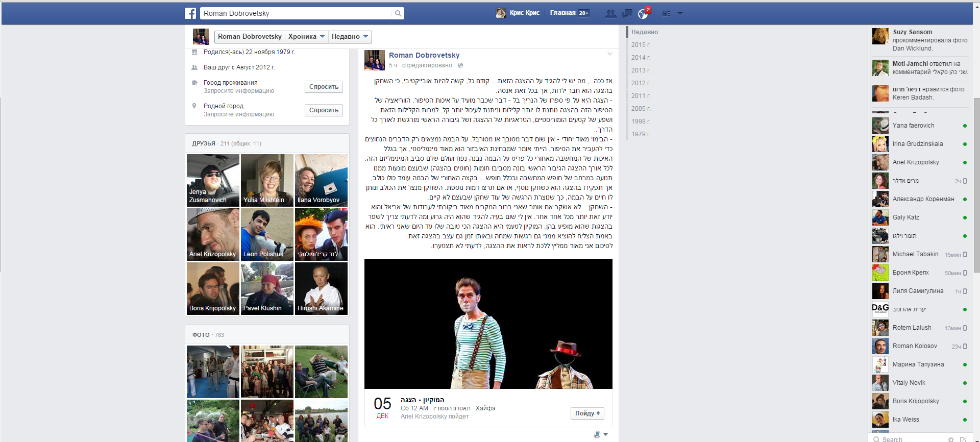Image resolution: width=980 pixels, height=442 pixels.
Task: Open the friend requests icon
Action: pyautogui.click(x=610, y=13)
